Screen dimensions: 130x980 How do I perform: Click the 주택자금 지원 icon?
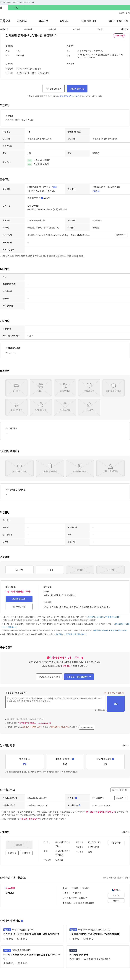pos(16,407)
